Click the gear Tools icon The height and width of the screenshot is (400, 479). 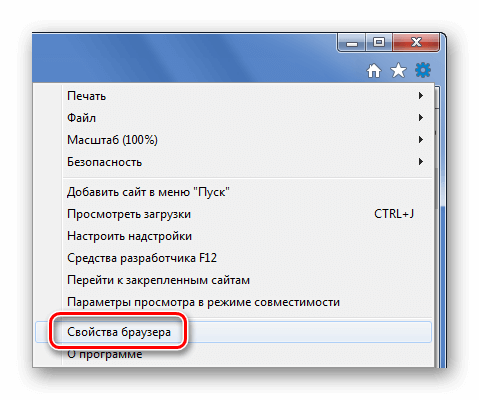click(x=423, y=70)
